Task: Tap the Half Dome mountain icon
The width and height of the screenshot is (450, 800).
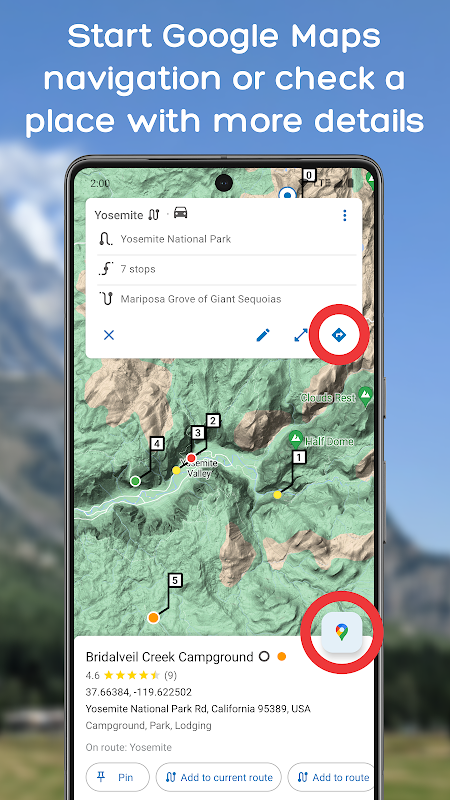Action: [x=295, y=437]
